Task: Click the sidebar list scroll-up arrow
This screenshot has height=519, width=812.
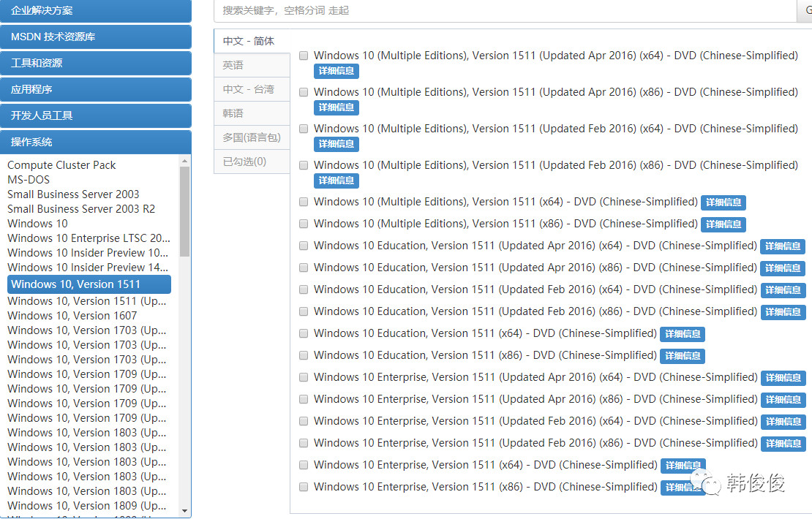Action: tap(185, 162)
